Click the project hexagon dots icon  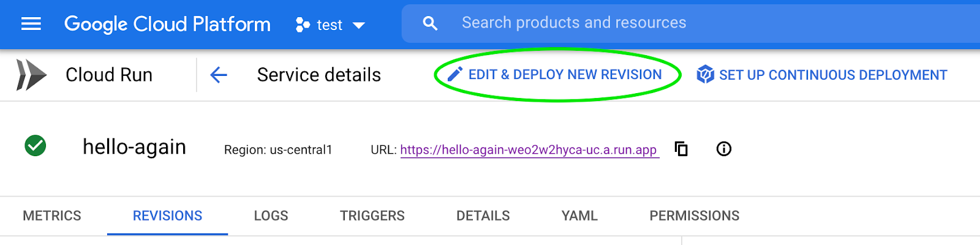click(303, 24)
